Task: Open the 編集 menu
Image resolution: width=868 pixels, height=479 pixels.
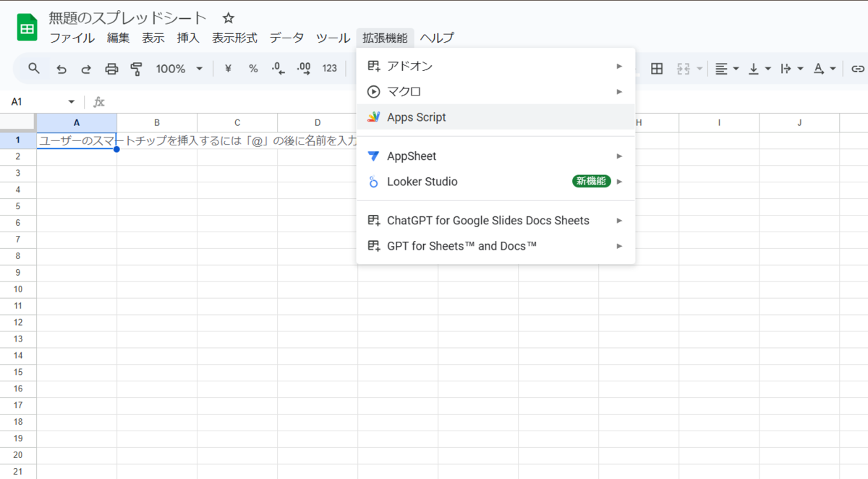Action: pos(119,38)
